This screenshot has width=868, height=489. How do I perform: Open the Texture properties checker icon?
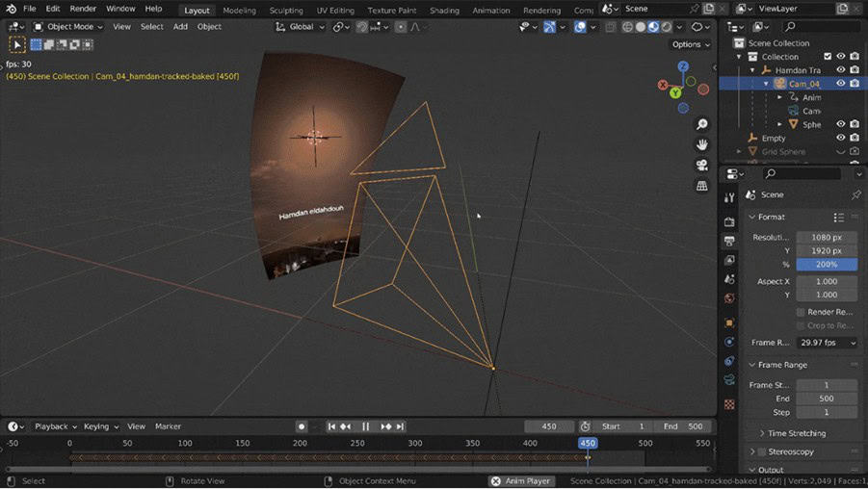click(729, 404)
